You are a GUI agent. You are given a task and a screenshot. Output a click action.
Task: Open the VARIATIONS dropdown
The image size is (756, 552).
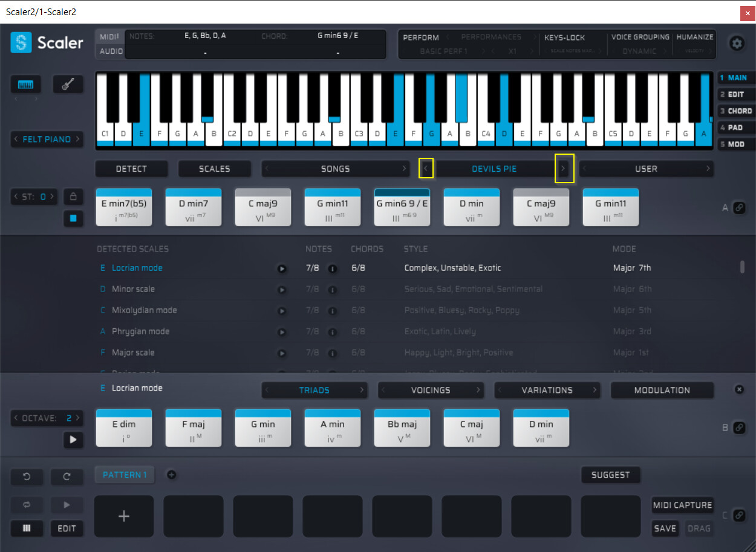[x=547, y=390]
